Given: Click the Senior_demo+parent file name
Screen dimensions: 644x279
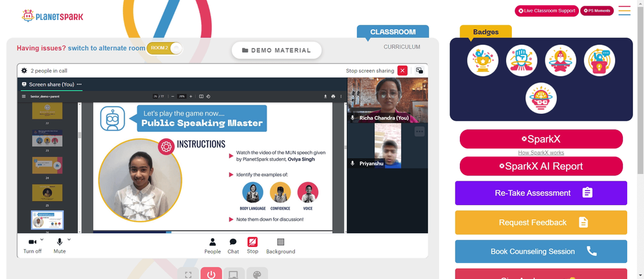Looking at the screenshot, I should (45, 96).
